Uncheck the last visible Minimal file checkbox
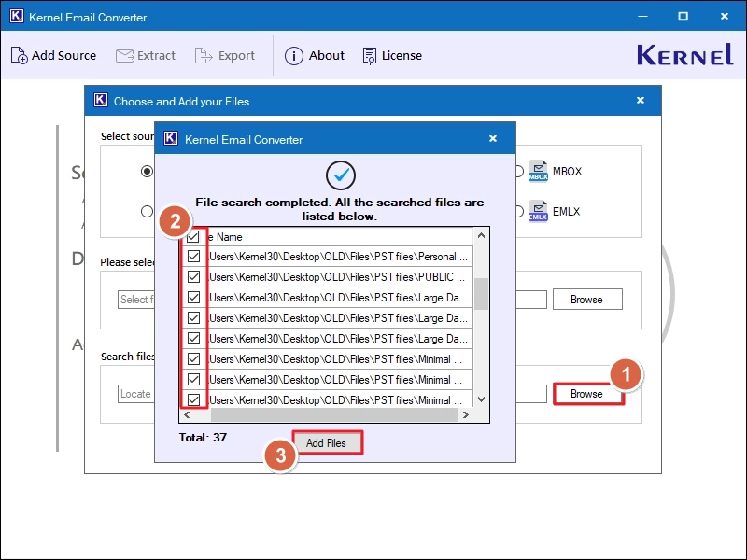Image resolution: width=747 pixels, height=560 pixels. (x=193, y=399)
